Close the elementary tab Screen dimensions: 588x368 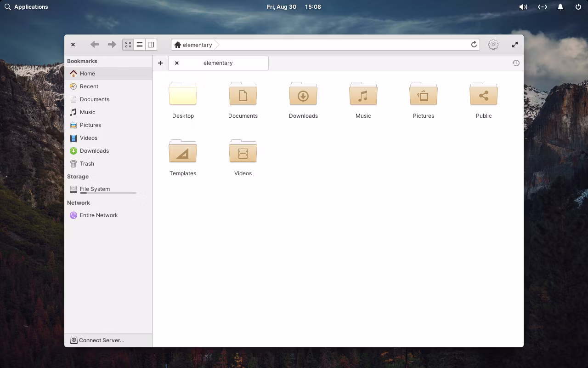[177, 63]
